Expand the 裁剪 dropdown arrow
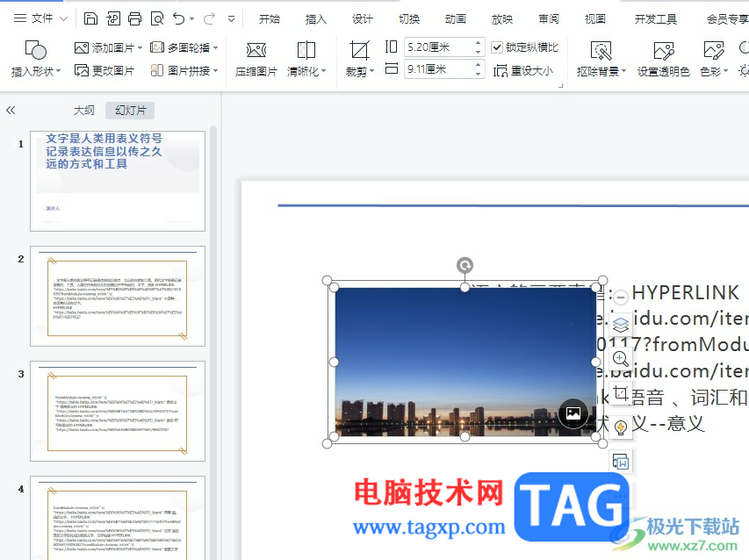The height and width of the screenshot is (560, 749). [371, 72]
